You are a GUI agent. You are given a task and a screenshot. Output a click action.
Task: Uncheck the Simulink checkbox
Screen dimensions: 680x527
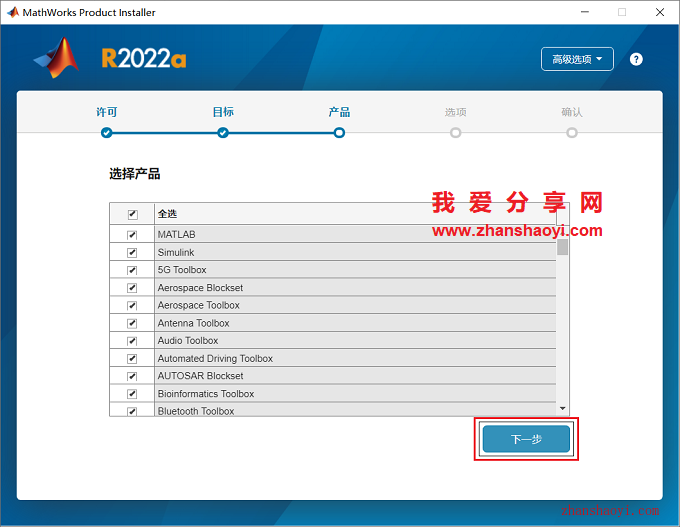point(132,252)
